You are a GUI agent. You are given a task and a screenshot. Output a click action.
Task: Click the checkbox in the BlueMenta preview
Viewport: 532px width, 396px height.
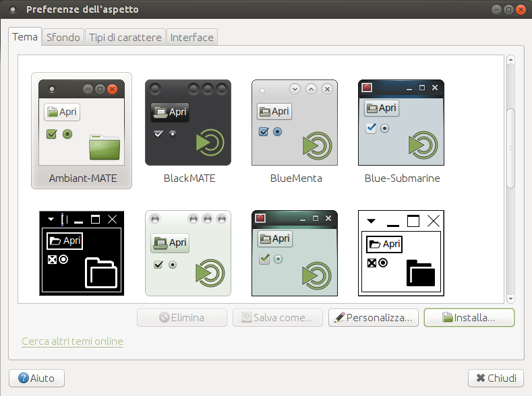click(264, 132)
